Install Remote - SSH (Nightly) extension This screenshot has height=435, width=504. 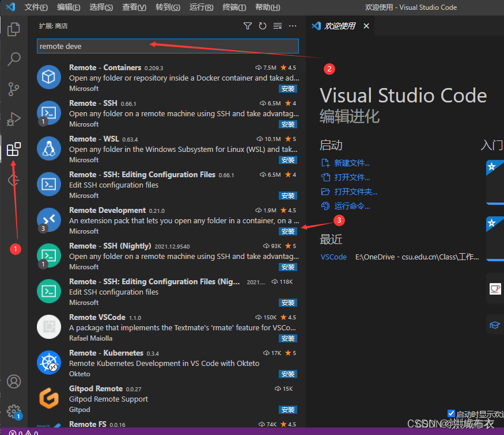[x=287, y=267]
